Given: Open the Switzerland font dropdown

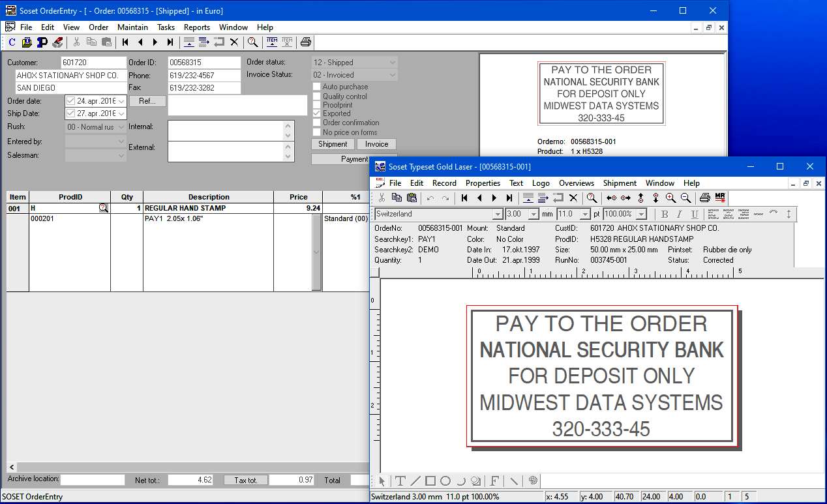Looking at the screenshot, I should [x=498, y=215].
